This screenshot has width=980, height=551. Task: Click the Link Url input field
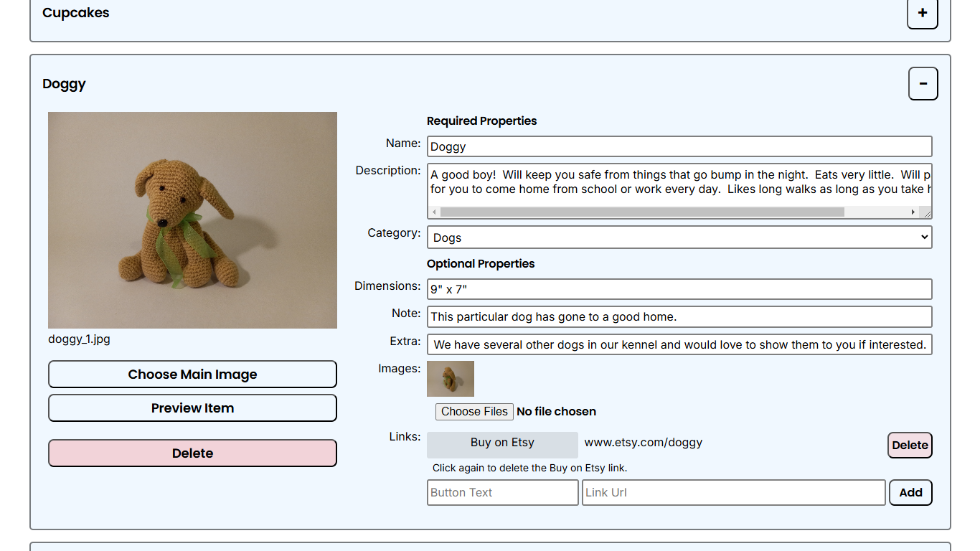[x=733, y=493]
